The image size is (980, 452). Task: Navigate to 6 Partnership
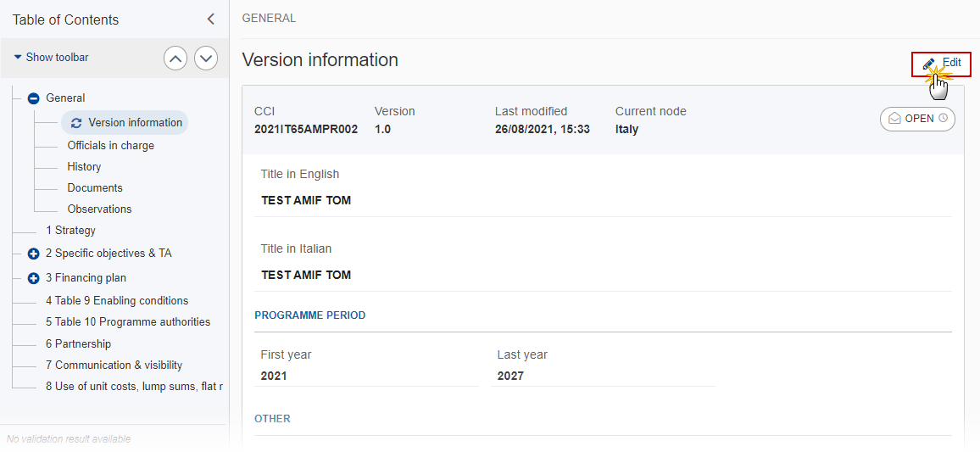click(x=78, y=344)
